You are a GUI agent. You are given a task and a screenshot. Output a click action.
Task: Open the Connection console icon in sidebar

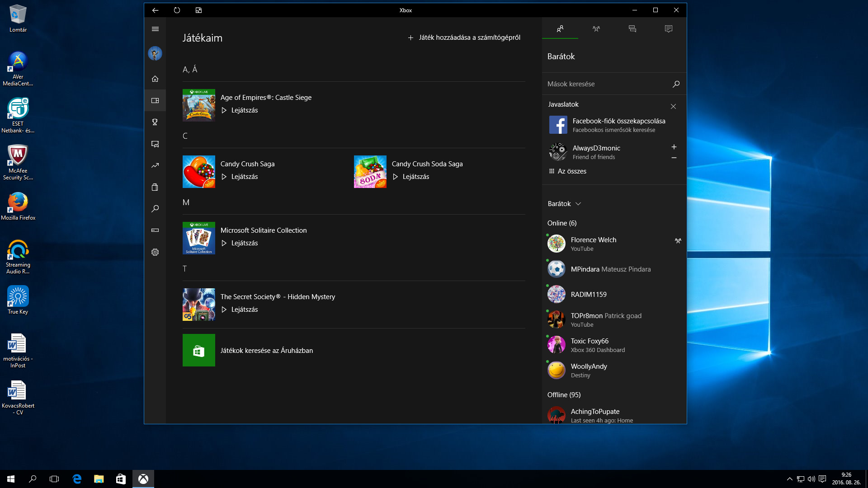pos(155,230)
